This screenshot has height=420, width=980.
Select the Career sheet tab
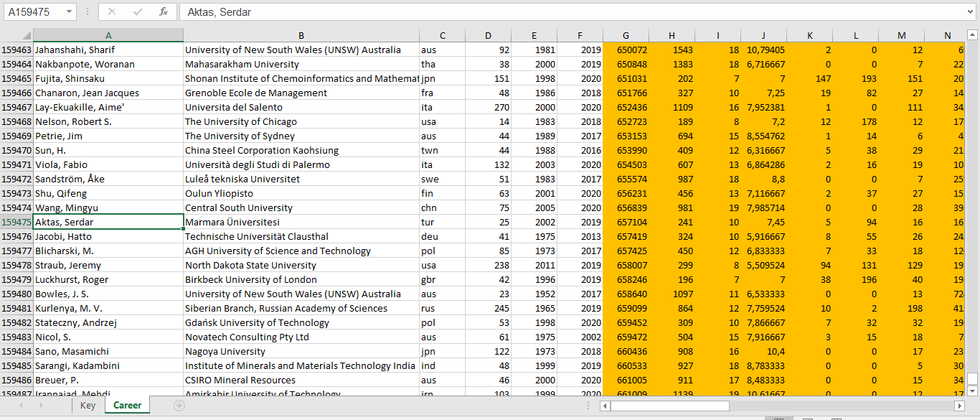(127, 406)
